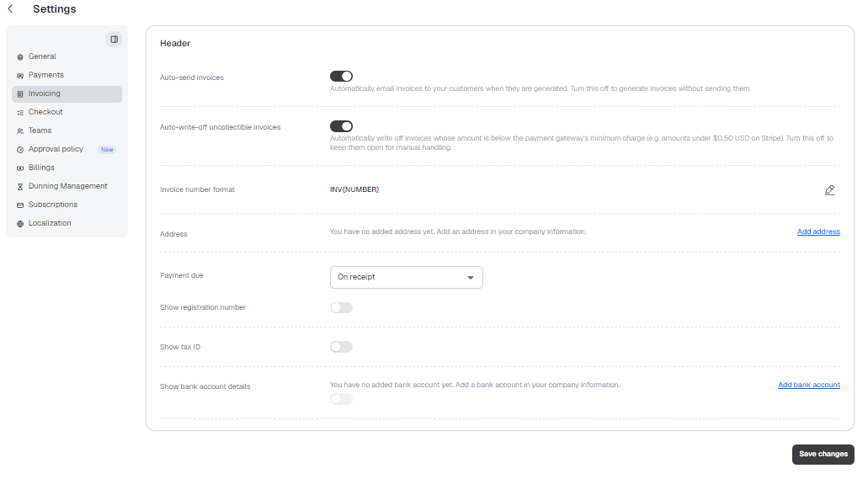This screenshot has height=495, width=868.
Task: Open Localization settings section
Action: [x=67, y=223]
